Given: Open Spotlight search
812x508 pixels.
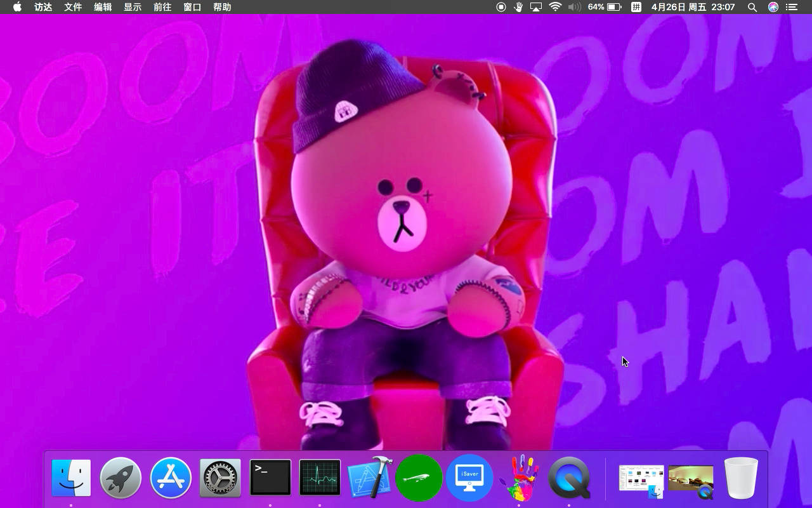Looking at the screenshot, I should [752, 7].
